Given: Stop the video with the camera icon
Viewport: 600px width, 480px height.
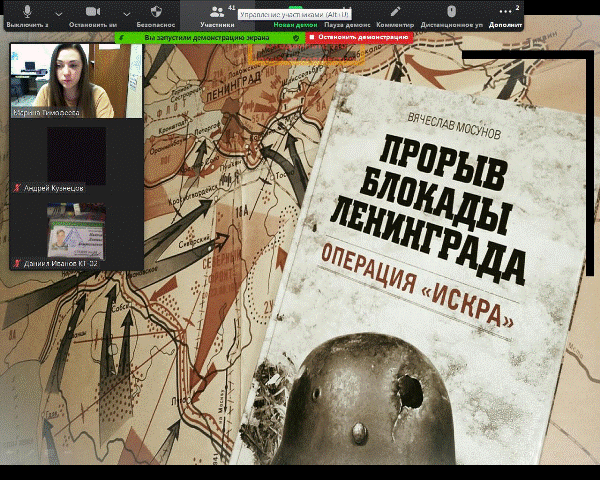Looking at the screenshot, I should pos(93,11).
